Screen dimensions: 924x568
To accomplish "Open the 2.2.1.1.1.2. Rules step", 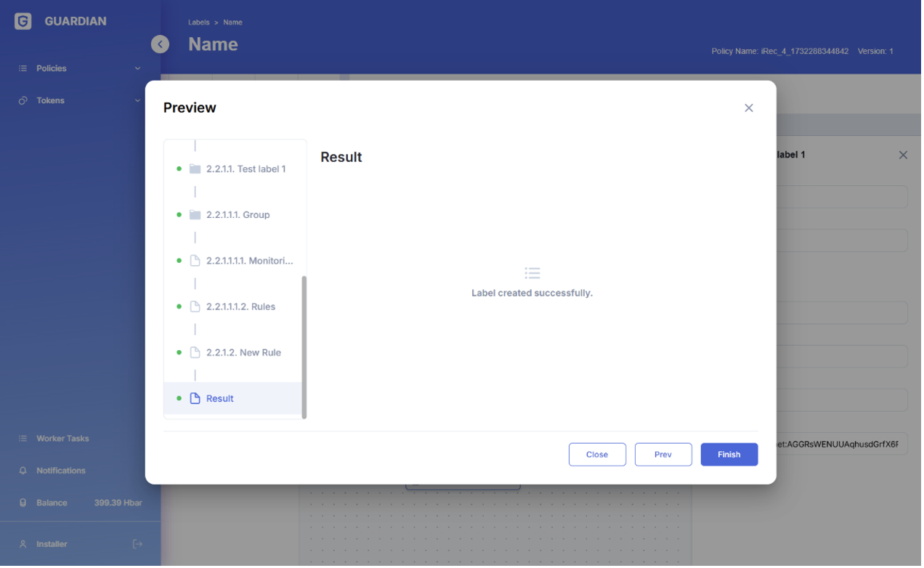I will (240, 307).
